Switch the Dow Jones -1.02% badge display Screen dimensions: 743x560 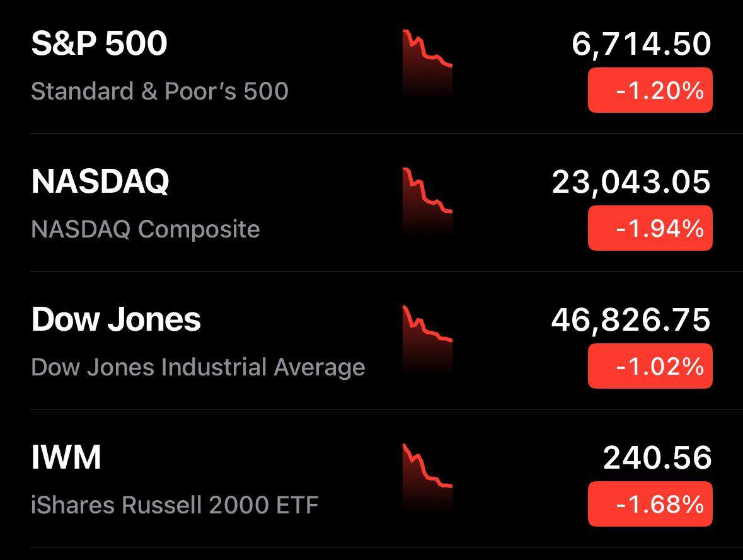(x=650, y=366)
